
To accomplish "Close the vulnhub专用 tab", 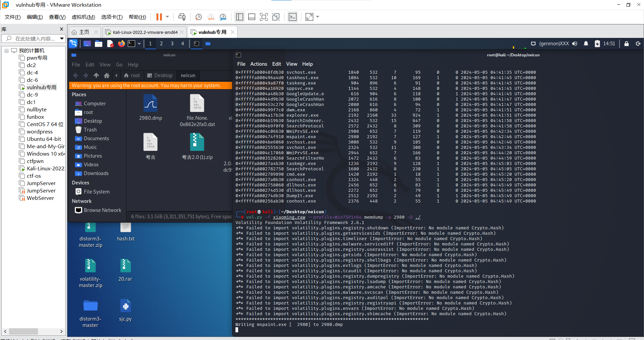I will pyautogui.click(x=232, y=32).
